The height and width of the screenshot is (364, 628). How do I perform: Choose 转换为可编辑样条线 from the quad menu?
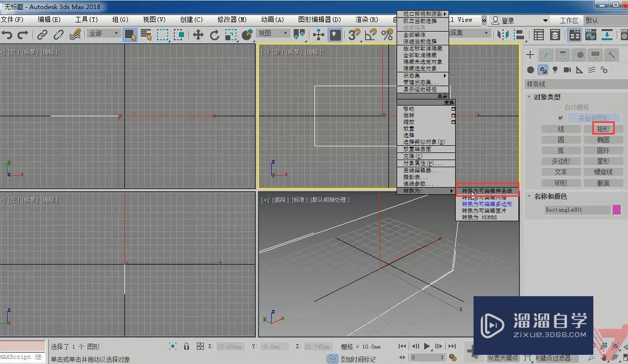[x=488, y=190]
